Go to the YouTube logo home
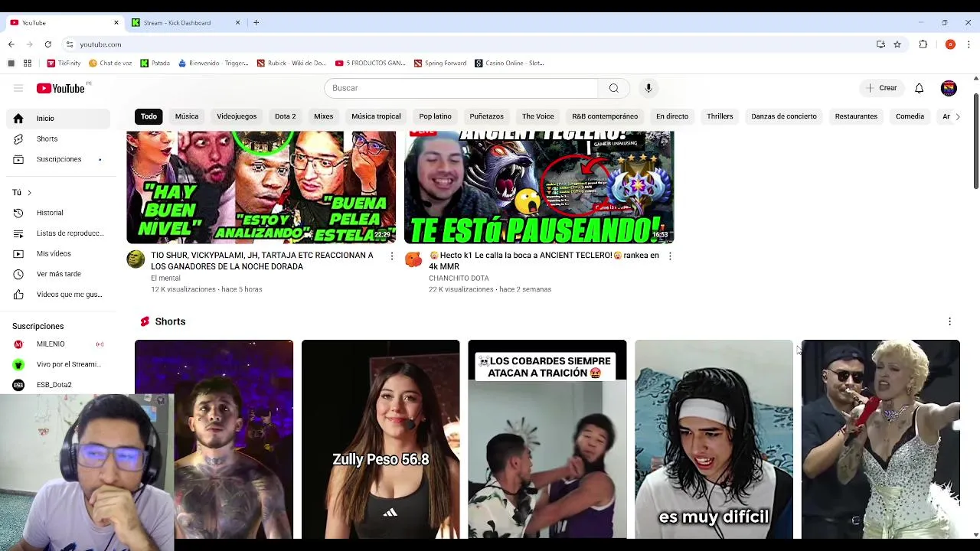980x551 pixels. click(x=61, y=88)
